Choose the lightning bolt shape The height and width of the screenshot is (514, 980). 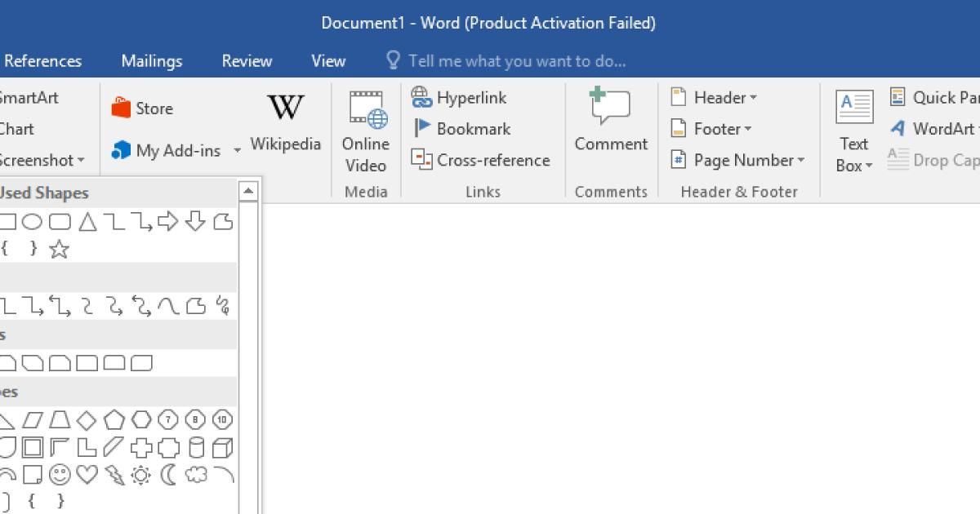coord(114,475)
